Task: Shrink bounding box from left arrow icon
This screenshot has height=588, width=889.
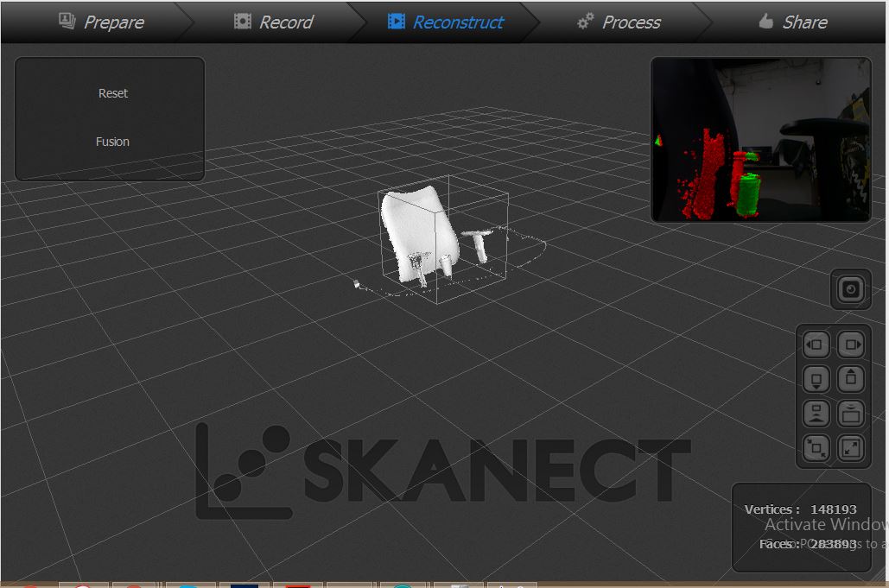Action: point(816,345)
